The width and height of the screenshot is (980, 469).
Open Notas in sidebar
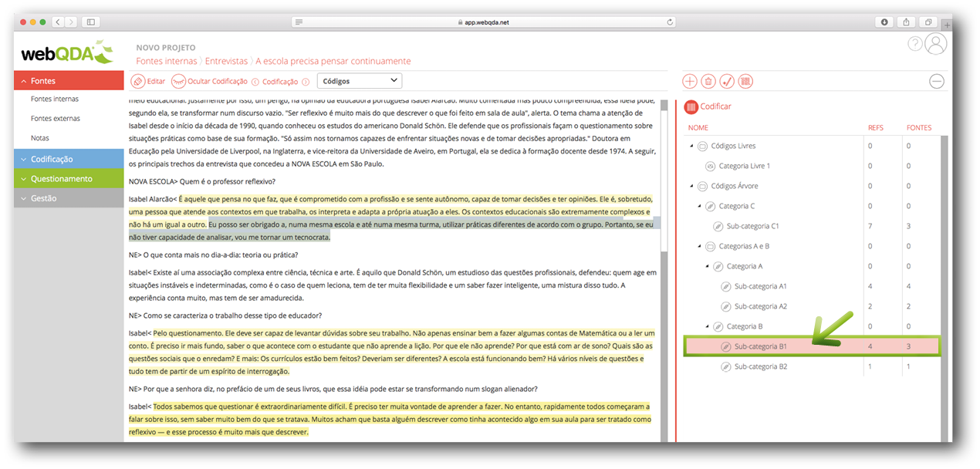point(40,138)
